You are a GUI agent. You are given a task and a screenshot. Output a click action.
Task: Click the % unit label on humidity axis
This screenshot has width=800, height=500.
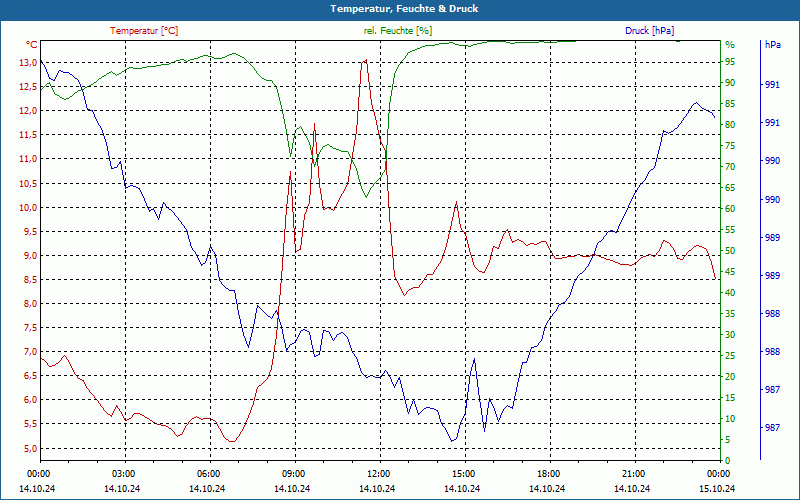coord(730,45)
